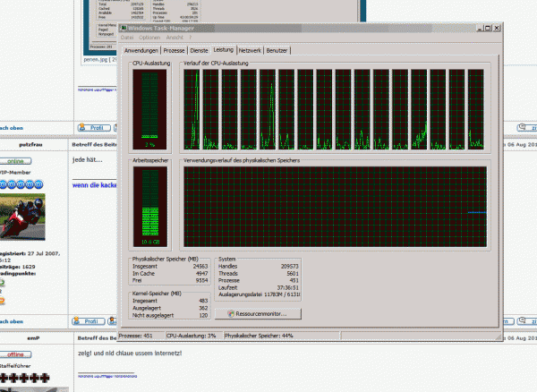Open forum user name emP
The width and height of the screenshot is (537, 392).
click(33, 338)
